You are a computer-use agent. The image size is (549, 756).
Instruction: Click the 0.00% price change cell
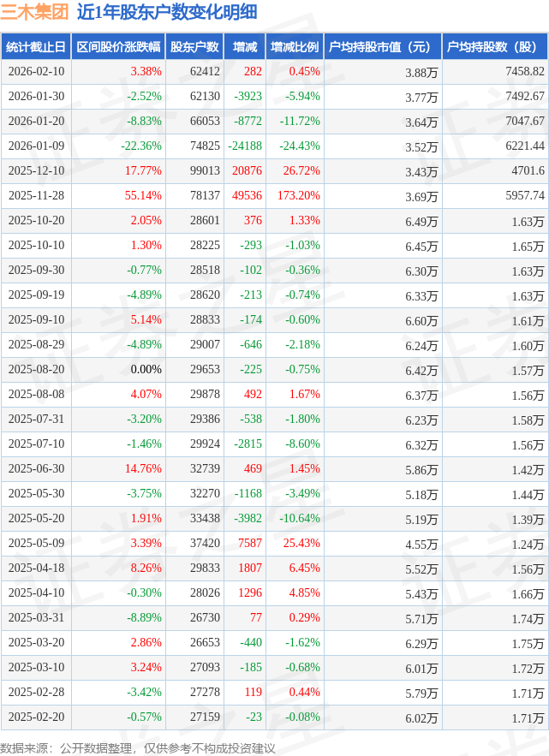146,370
